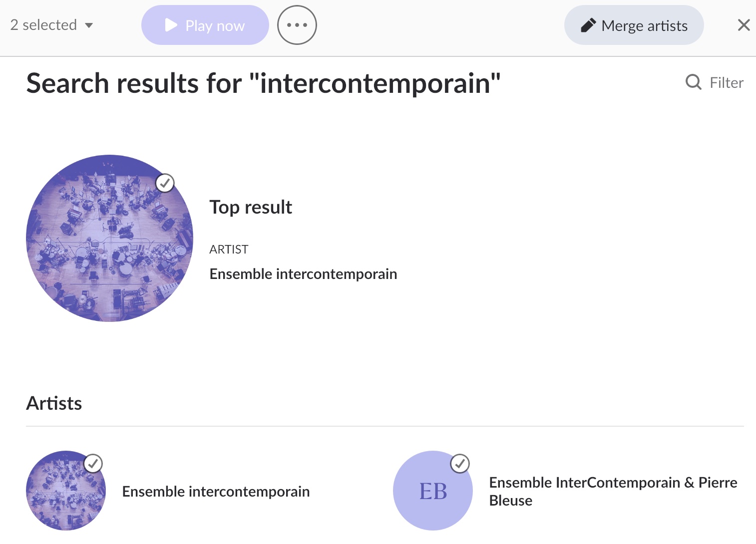Open Ensemble intercontemporain name in Artists section
This screenshot has width=756, height=544.
click(x=216, y=492)
